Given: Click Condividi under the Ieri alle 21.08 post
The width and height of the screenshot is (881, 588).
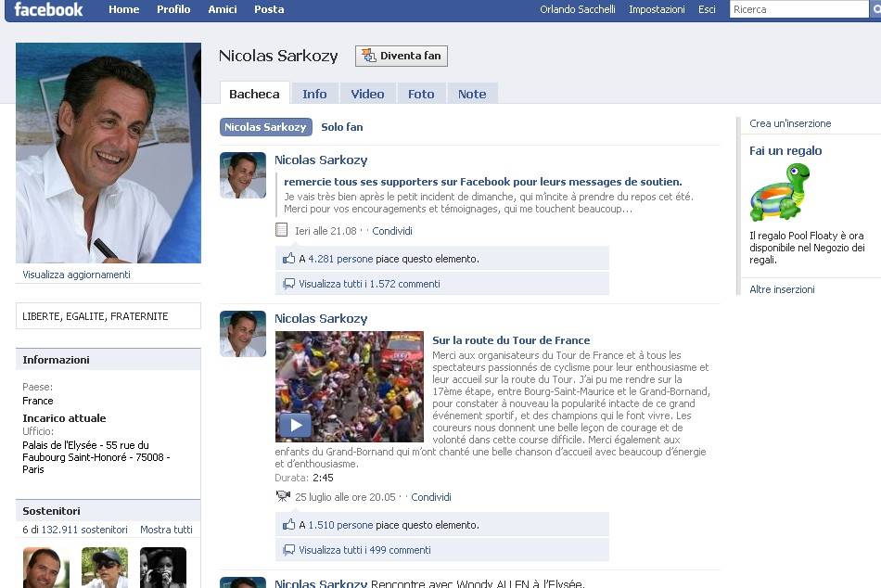Looking at the screenshot, I should click(392, 231).
